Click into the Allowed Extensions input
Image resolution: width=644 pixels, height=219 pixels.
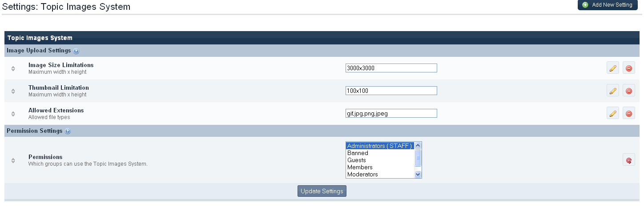(391, 113)
